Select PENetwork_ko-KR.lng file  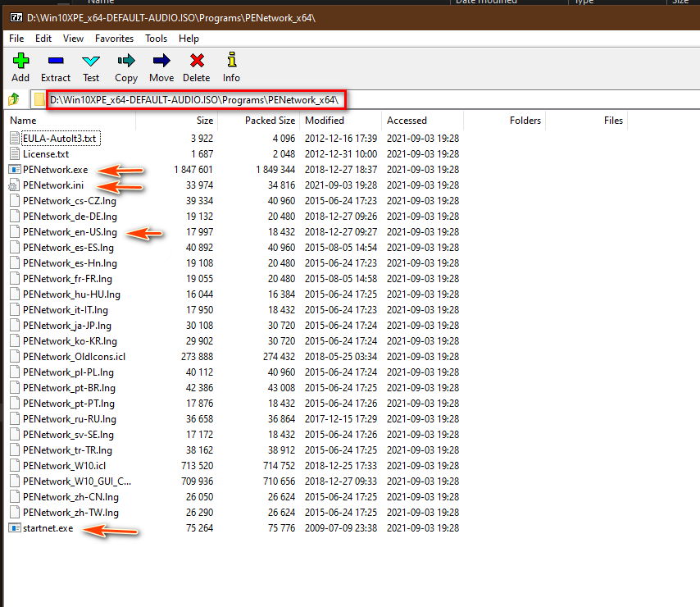[70, 341]
